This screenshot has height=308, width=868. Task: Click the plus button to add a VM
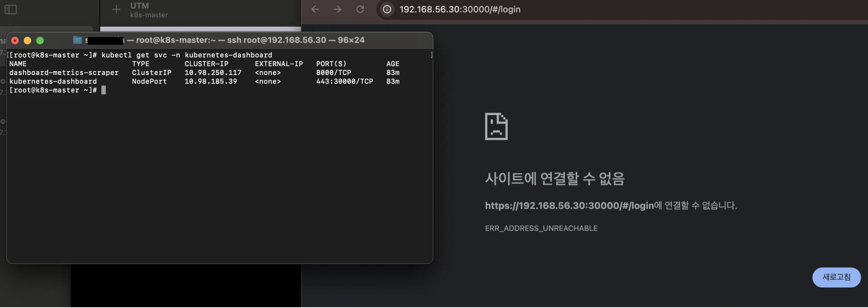(x=116, y=9)
